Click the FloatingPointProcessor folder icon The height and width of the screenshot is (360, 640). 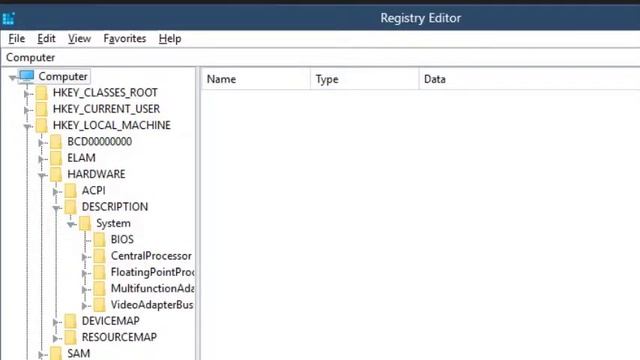pos(99,273)
